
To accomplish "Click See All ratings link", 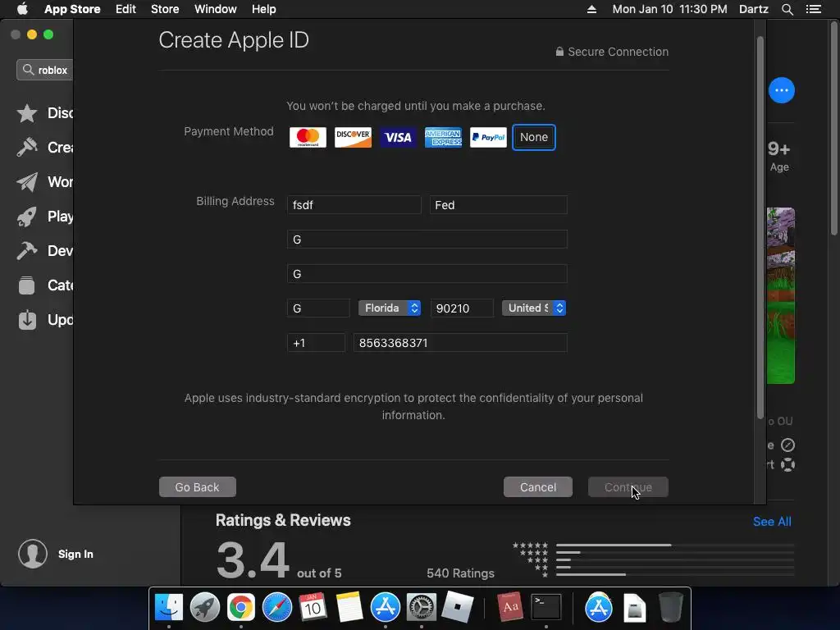I will tap(772, 522).
